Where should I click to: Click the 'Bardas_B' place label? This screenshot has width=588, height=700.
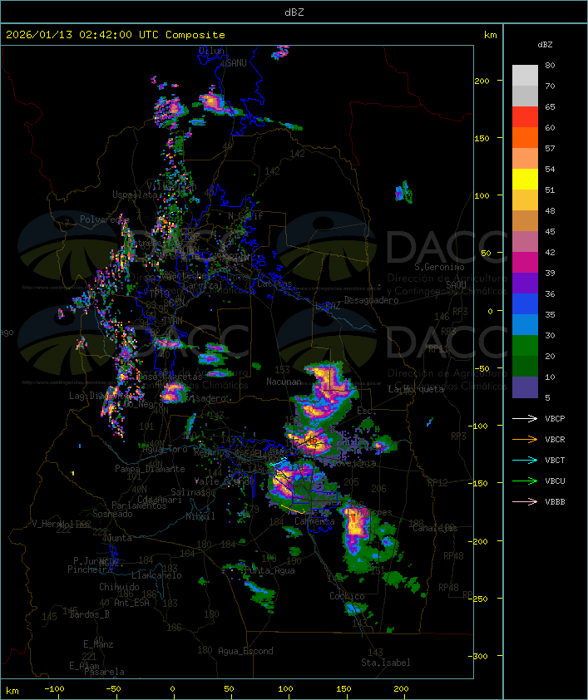click(89, 614)
